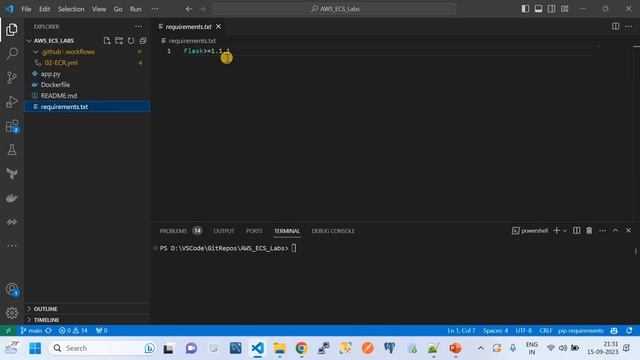Open README.md in the Explorer
The width and height of the screenshot is (640, 360).
click(59, 96)
